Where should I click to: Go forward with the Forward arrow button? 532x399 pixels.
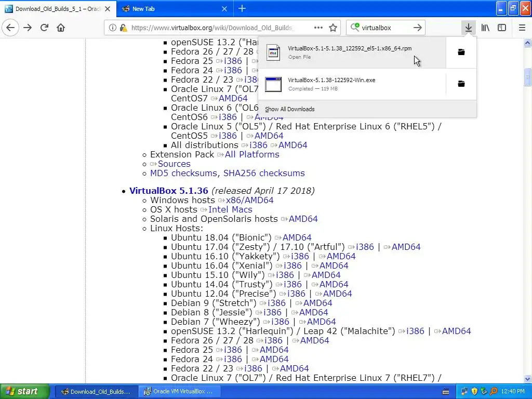[x=28, y=28]
